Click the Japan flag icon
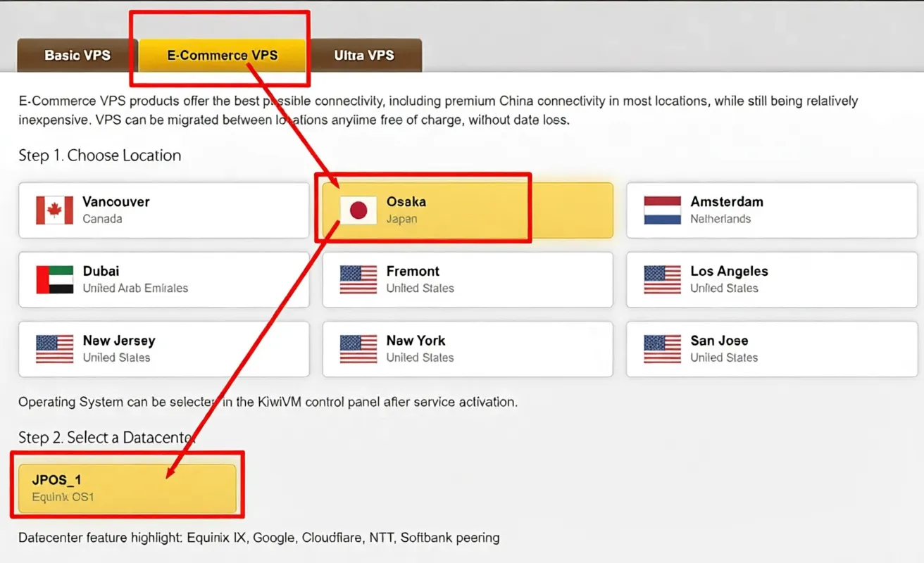 (358, 210)
